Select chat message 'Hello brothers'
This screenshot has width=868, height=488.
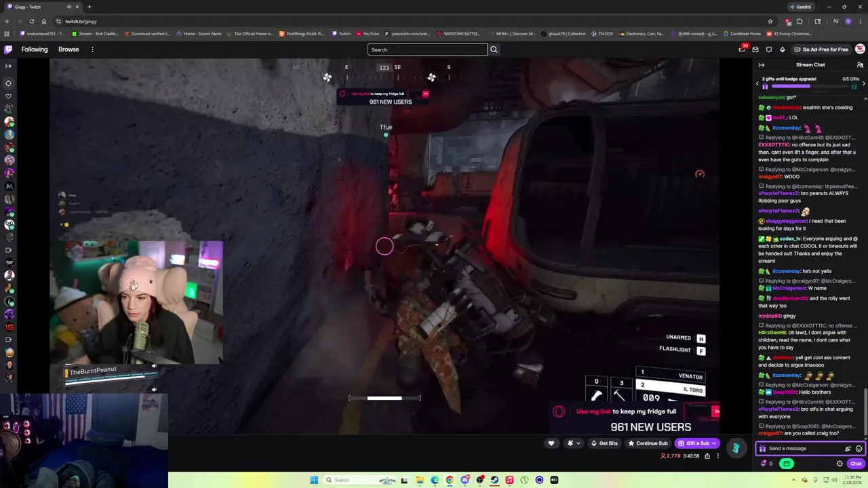tap(814, 392)
